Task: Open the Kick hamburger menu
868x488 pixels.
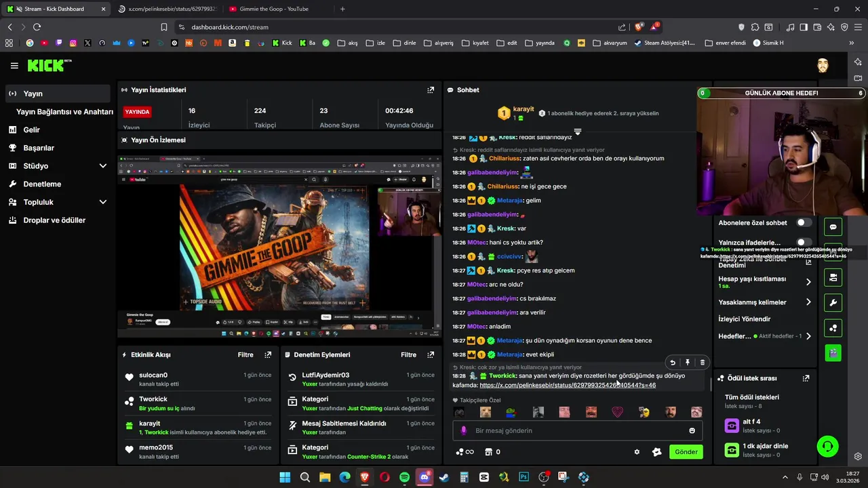Action: (14, 66)
